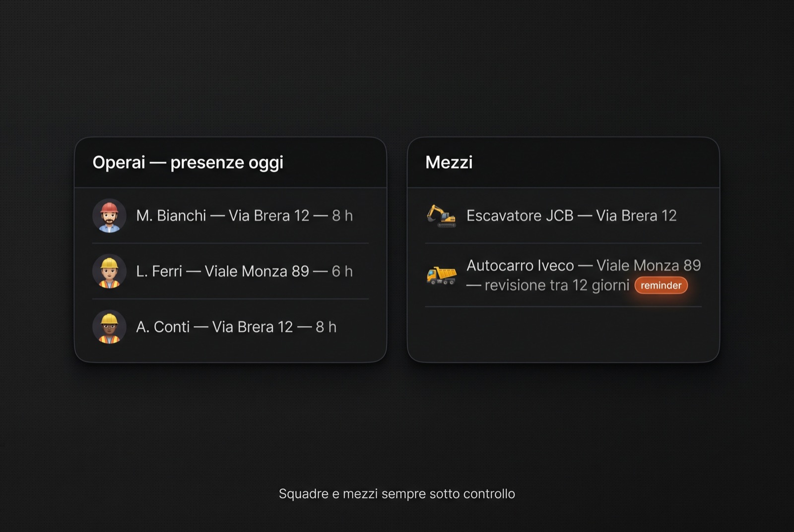794x532 pixels.
Task: Click the 8 h hours for M. Bianchi
Action: (x=342, y=216)
